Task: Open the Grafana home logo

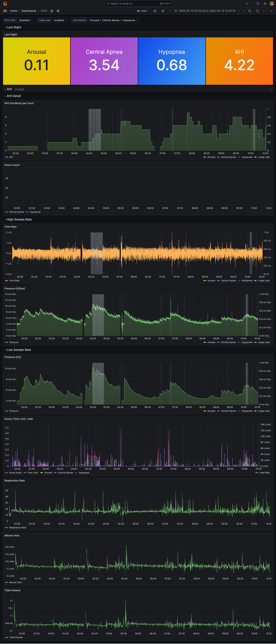Action: click(5, 4)
